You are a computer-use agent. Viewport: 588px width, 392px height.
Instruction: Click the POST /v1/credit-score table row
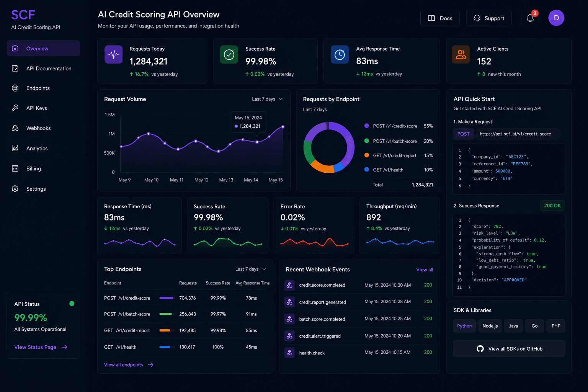[185, 298]
